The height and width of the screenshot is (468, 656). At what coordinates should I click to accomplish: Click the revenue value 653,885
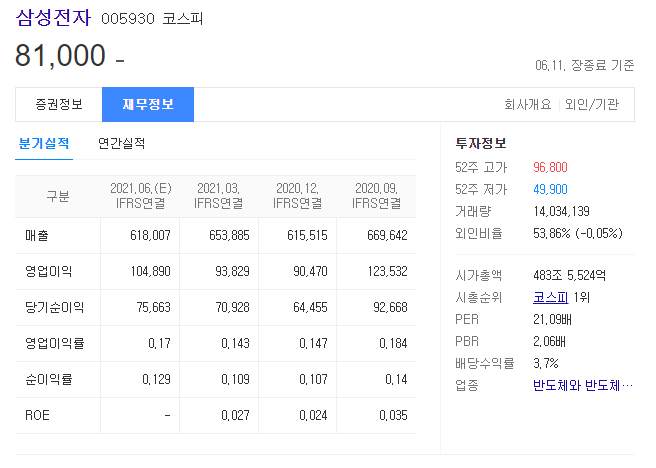229,235
